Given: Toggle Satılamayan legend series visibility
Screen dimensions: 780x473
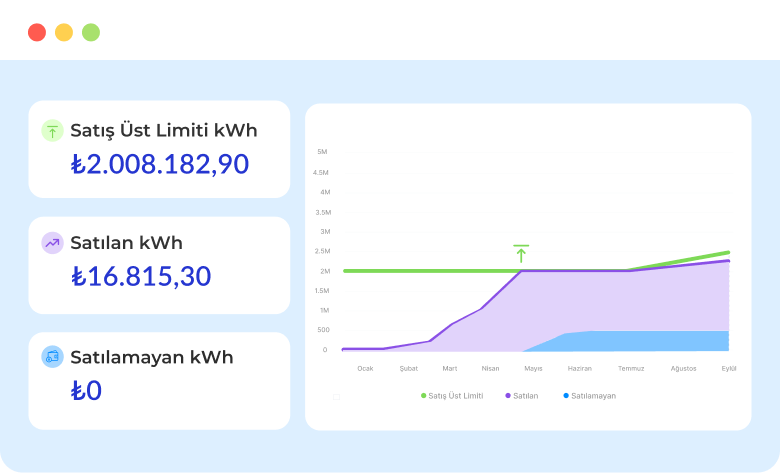Looking at the screenshot, I should [589, 396].
